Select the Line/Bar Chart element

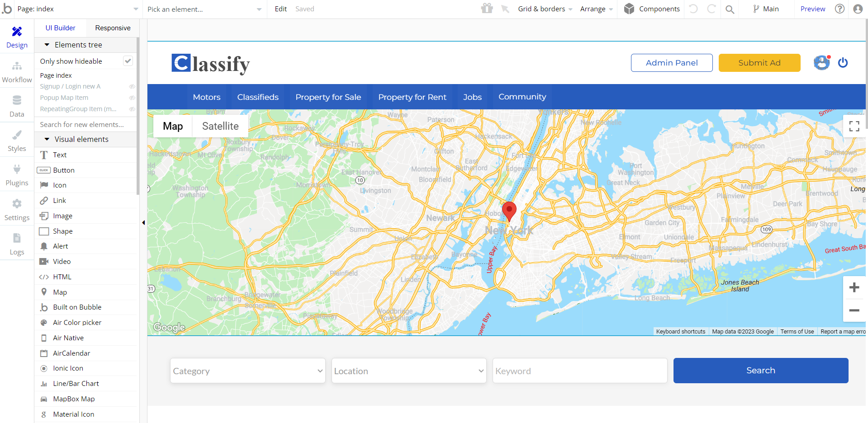[x=85, y=384]
